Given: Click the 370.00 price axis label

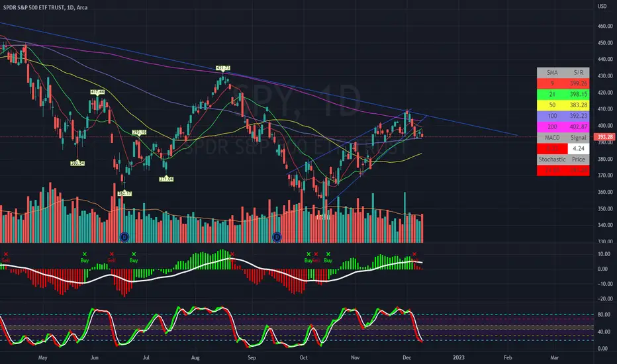Looking at the screenshot, I should tap(605, 175).
